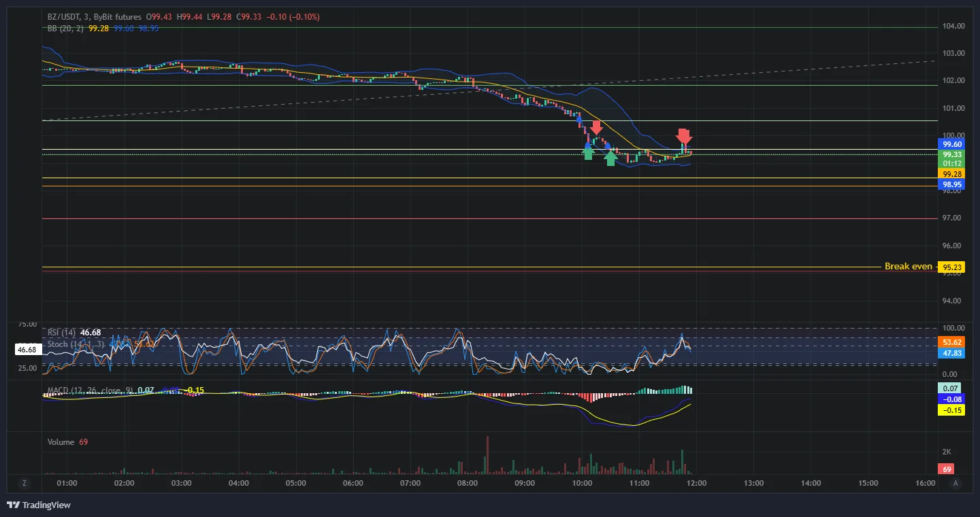
Task: Select the MACD (12, 26, close, 9) legend
Action: [90, 391]
